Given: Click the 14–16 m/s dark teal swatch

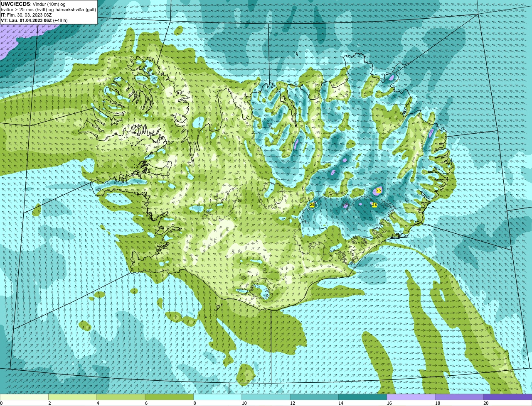Looking at the screenshot, I should pos(362,397).
